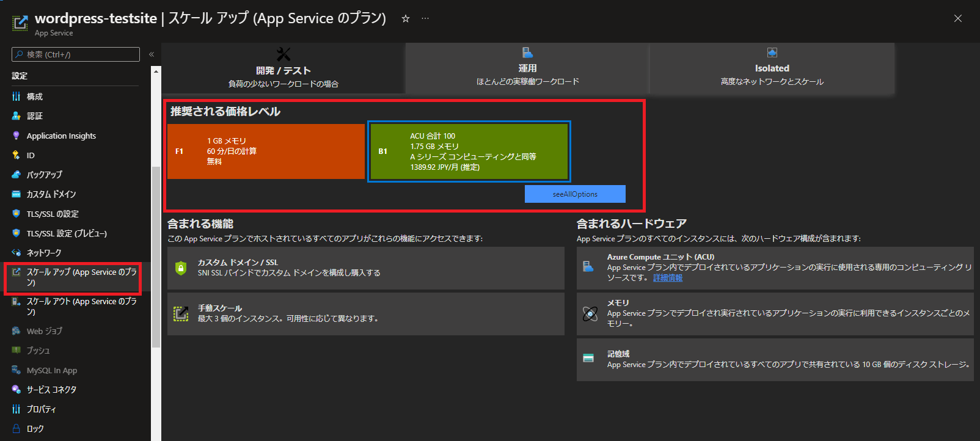Screen dimensions: 980x441
Task: Click the 開発 / テスト tools icon
Action: [x=283, y=54]
